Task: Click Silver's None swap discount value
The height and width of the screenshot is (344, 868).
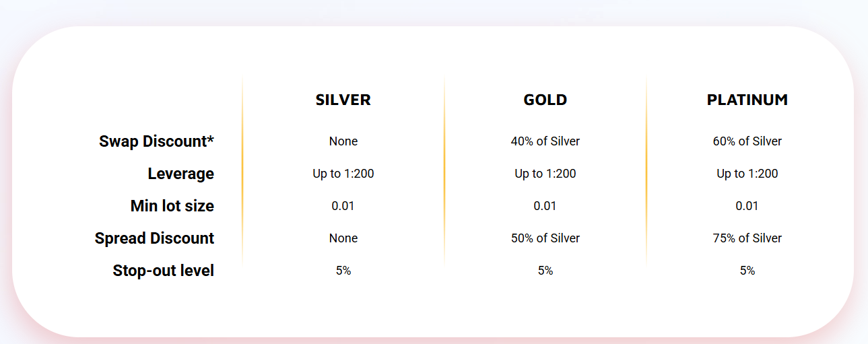Action: [x=343, y=141]
